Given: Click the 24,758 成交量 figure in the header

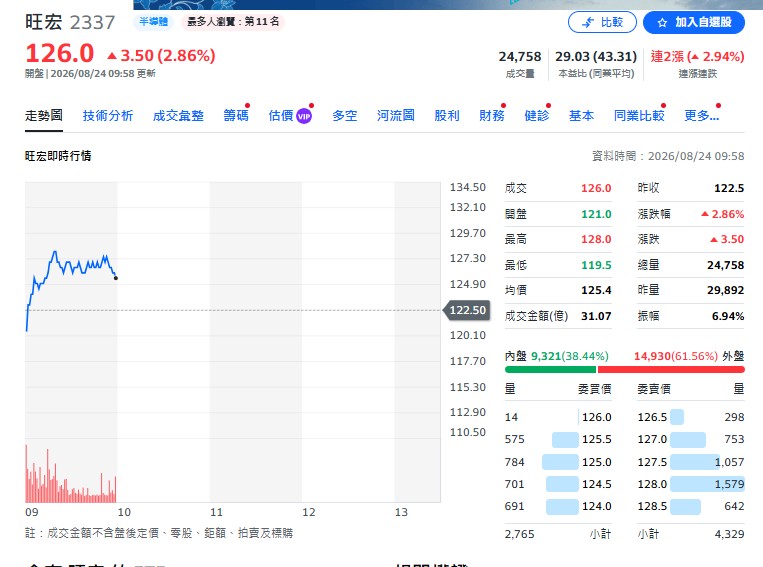Looking at the screenshot, I should [x=520, y=57].
